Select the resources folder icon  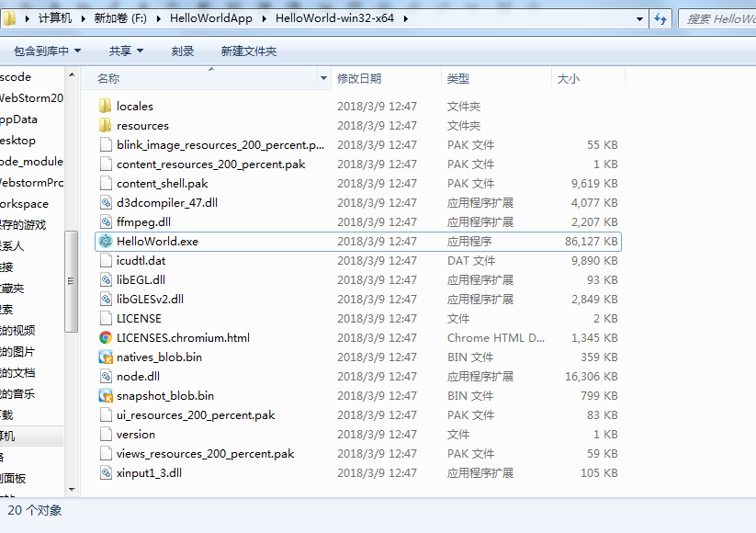105,125
